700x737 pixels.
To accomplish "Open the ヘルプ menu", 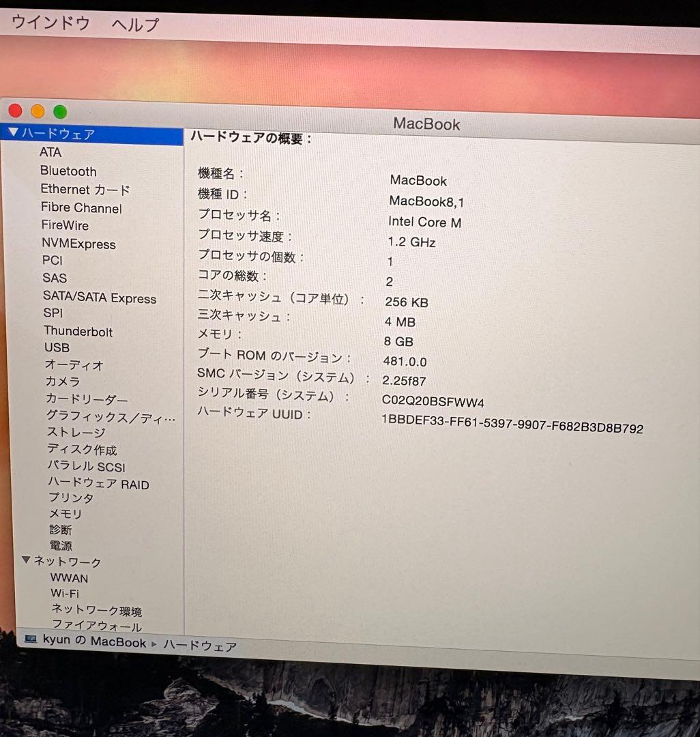I will (134, 24).
